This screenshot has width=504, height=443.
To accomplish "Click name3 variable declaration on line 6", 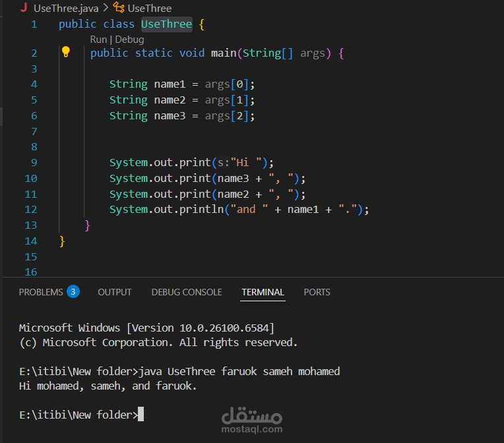I will tap(170, 115).
